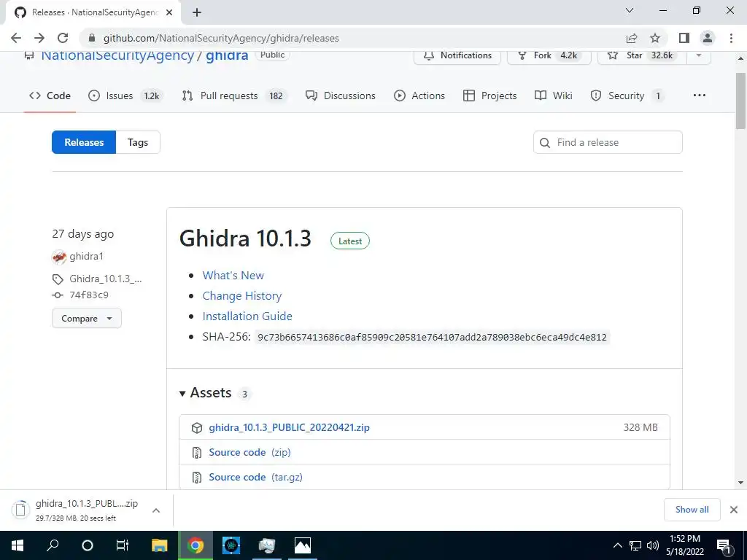The width and height of the screenshot is (747, 560).
Task: Bookmark this page with the star icon
Action: coord(655,38)
